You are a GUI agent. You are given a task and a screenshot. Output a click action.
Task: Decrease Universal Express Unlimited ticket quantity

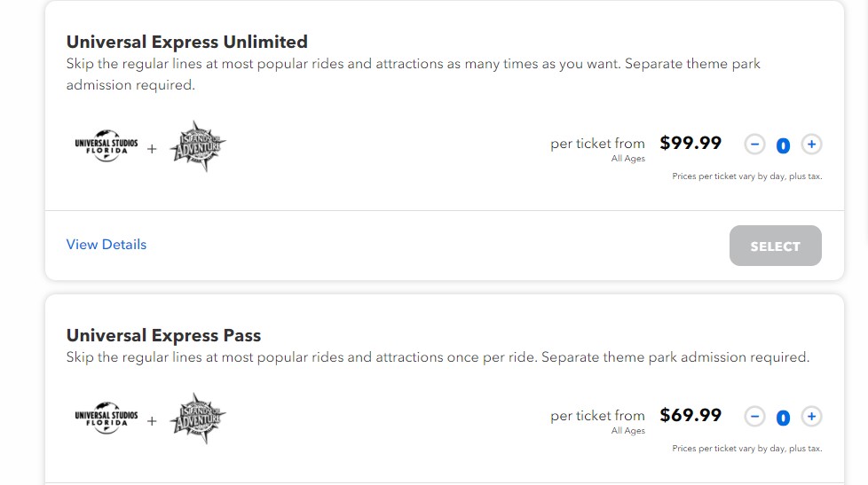point(754,145)
